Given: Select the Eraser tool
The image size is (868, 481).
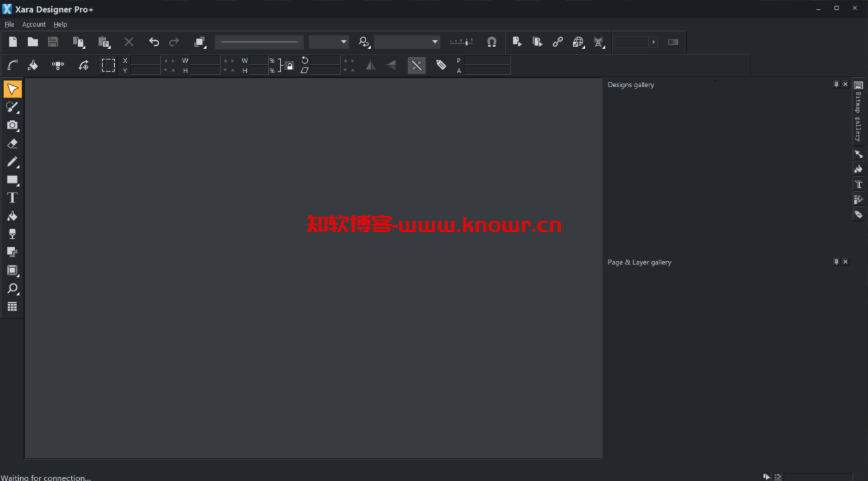Looking at the screenshot, I should click(12, 144).
